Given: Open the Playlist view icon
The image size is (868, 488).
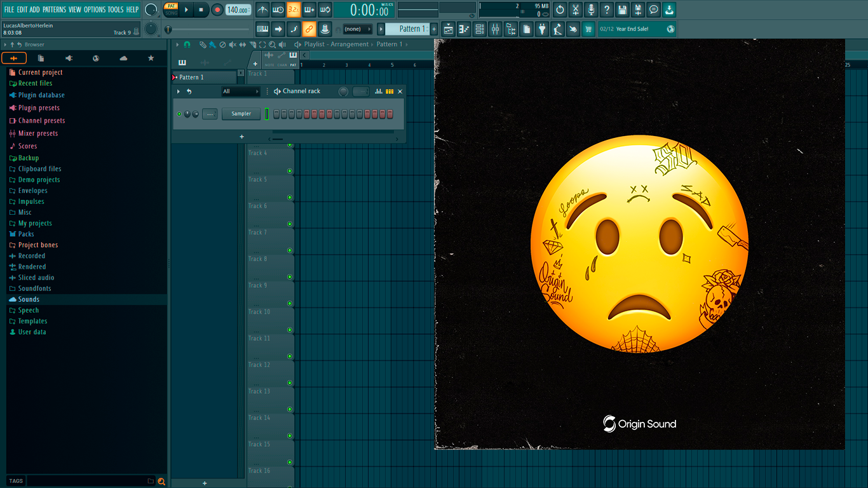Looking at the screenshot, I should (x=449, y=29).
